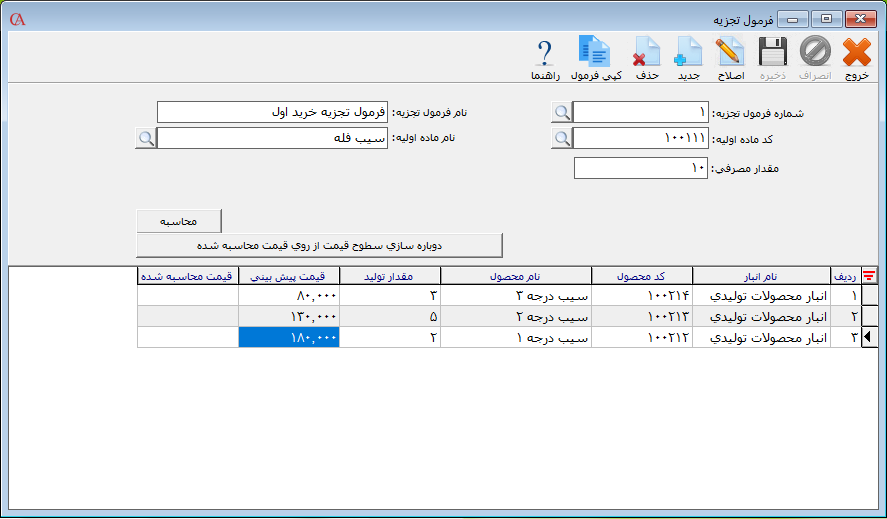Image resolution: width=887 pixels, height=519 pixels.
Task: Open lookup for raw material code field
Action: (562, 138)
